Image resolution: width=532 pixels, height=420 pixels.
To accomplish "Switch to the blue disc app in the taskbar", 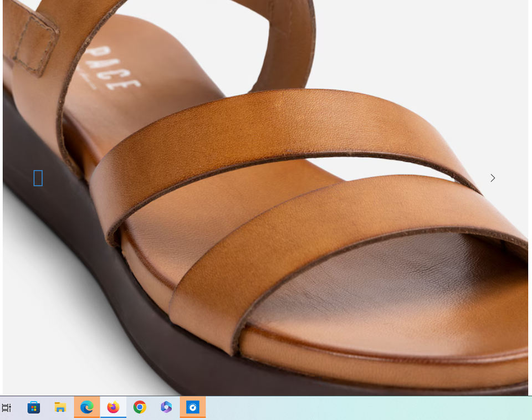I will 193,407.
